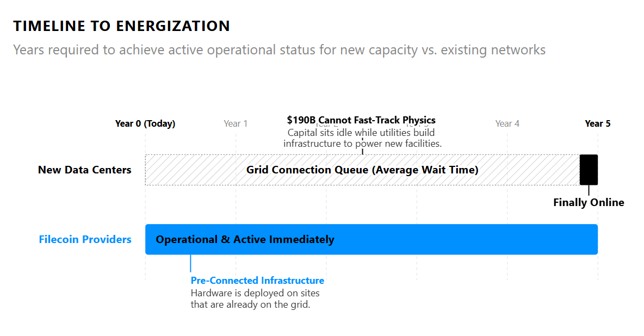Click the subtitle about years required
Viewport: 644px width, 336px height.
point(279,49)
